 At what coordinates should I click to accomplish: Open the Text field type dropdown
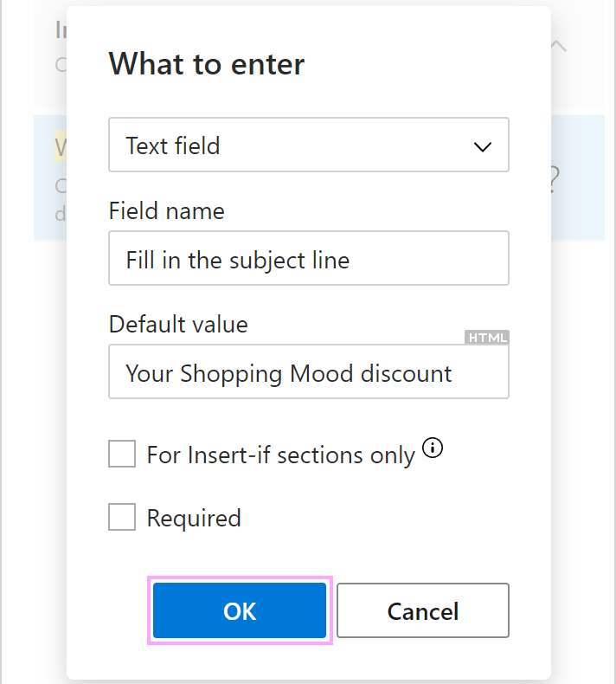pyautogui.click(x=309, y=145)
